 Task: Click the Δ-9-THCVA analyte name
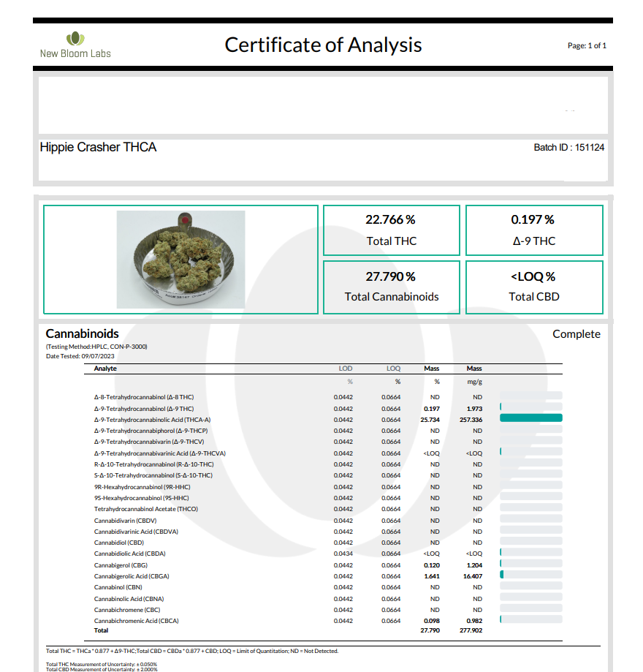(160, 453)
